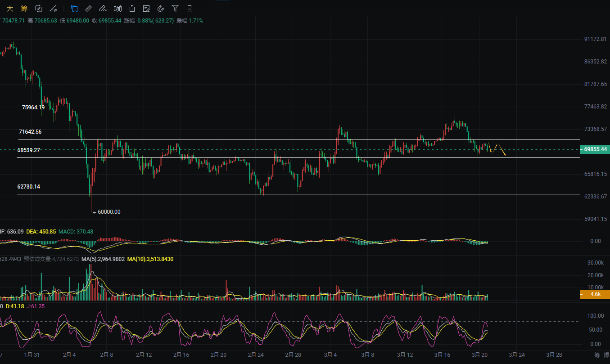The image size is (610, 364).
Task: Click the green 69855.44 current price label
Action: (x=593, y=149)
